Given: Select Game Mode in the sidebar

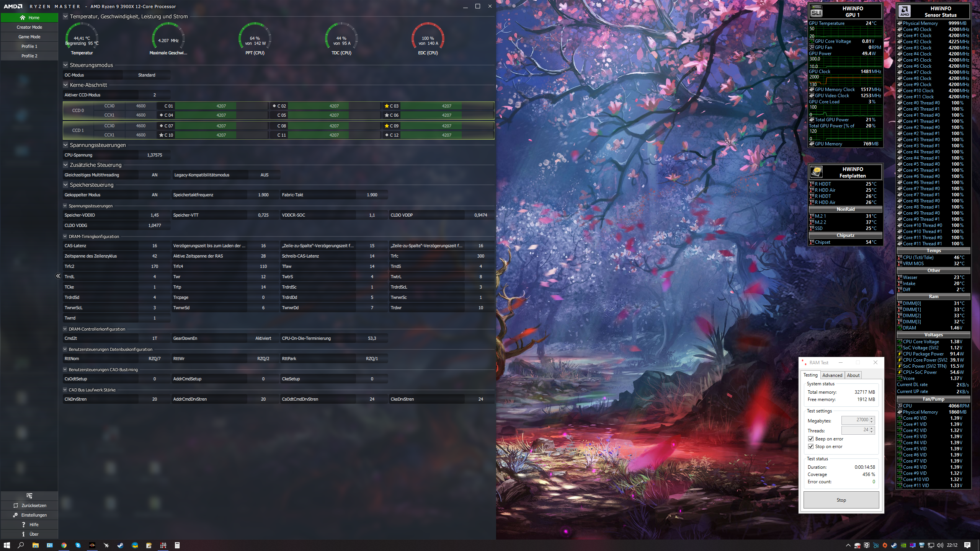Looking at the screenshot, I should click(x=29, y=37).
